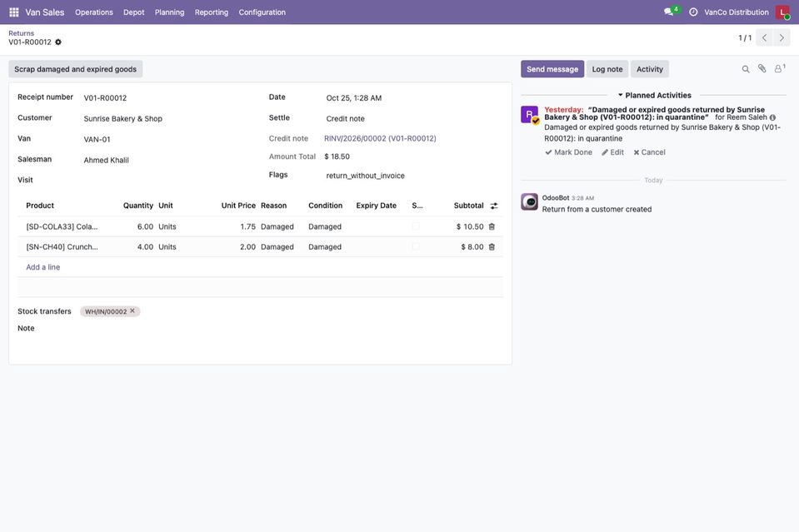
Task: Open the Reporting menu
Action: click(212, 12)
